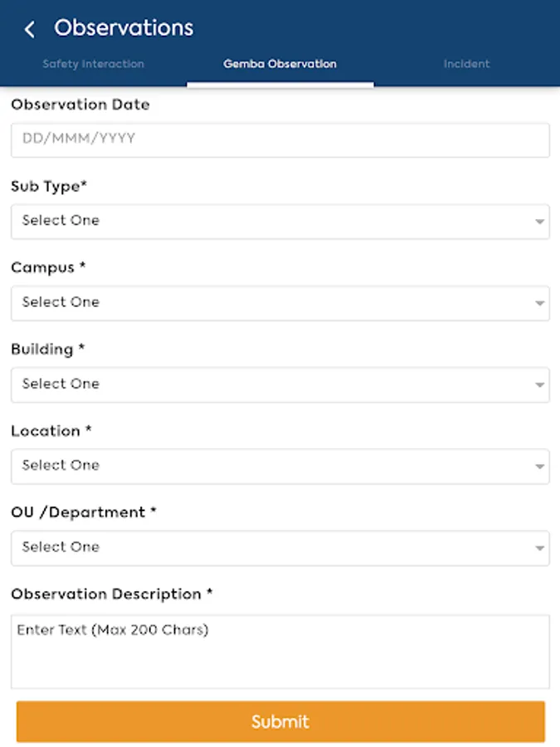Open the Building select box
The height and width of the screenshot is (747, 560).
[x=280, y=384]
